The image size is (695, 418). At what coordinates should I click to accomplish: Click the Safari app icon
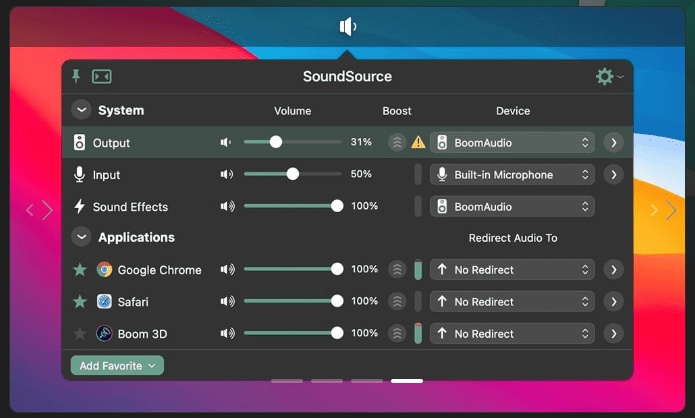(105, 301)
